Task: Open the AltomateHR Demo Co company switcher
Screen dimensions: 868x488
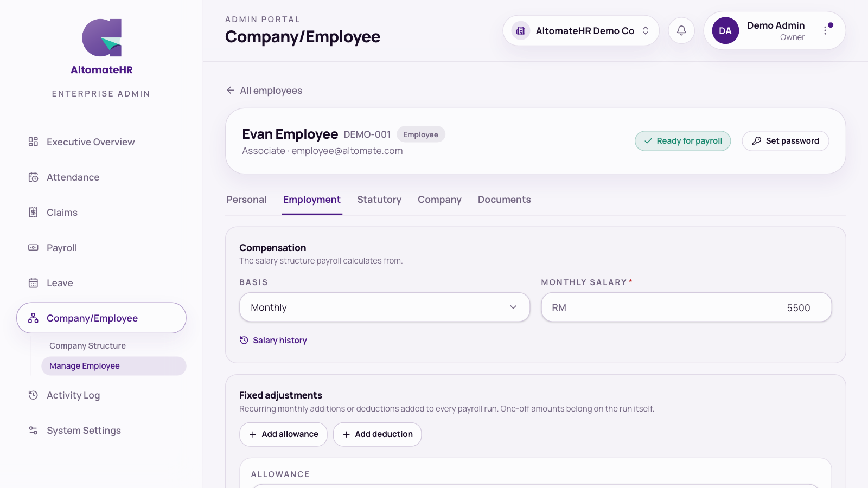Action: click(x=581, y=31)
